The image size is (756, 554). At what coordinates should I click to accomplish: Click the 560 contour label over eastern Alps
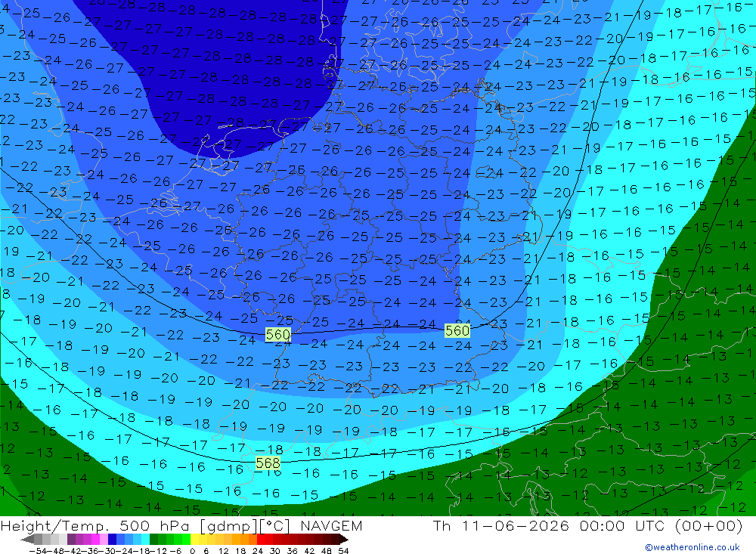coord(457,330)
